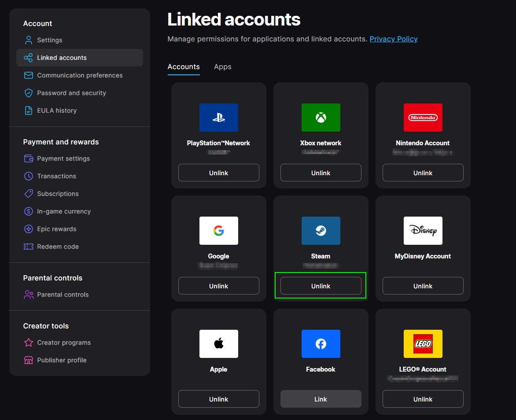Unlink the Steam account
Viewport: 516px width, 420px height.
coord(321,286)
